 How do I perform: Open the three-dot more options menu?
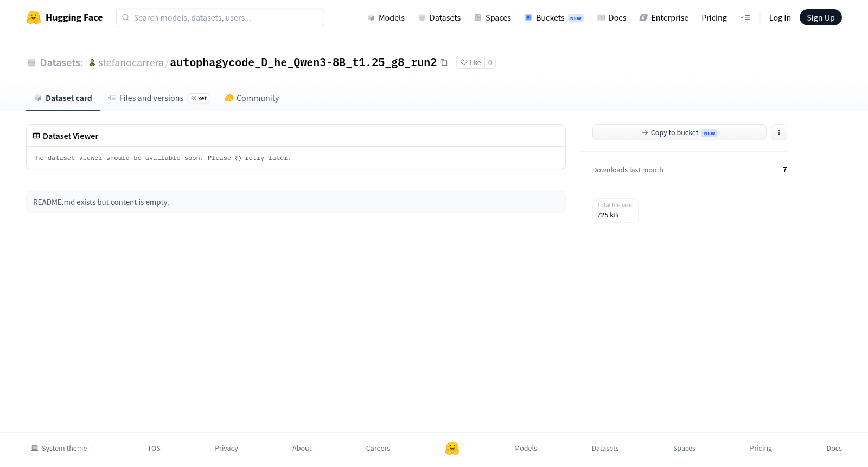779,132
